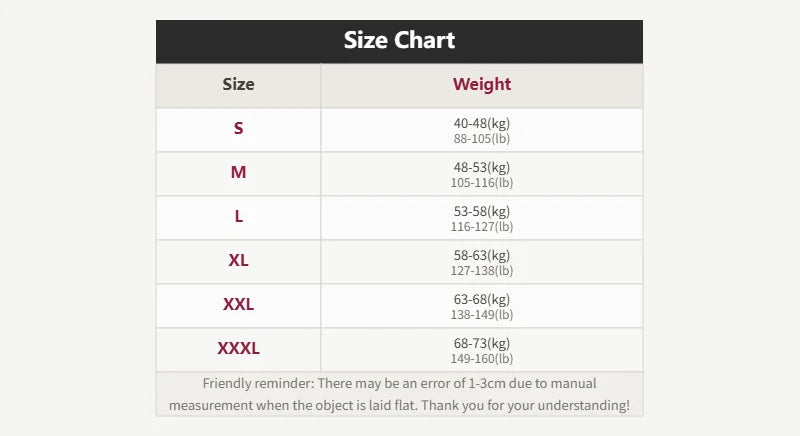Select the 68-73(kg) weight value
This screenshot has height=436, width=800.
[482, 343]
